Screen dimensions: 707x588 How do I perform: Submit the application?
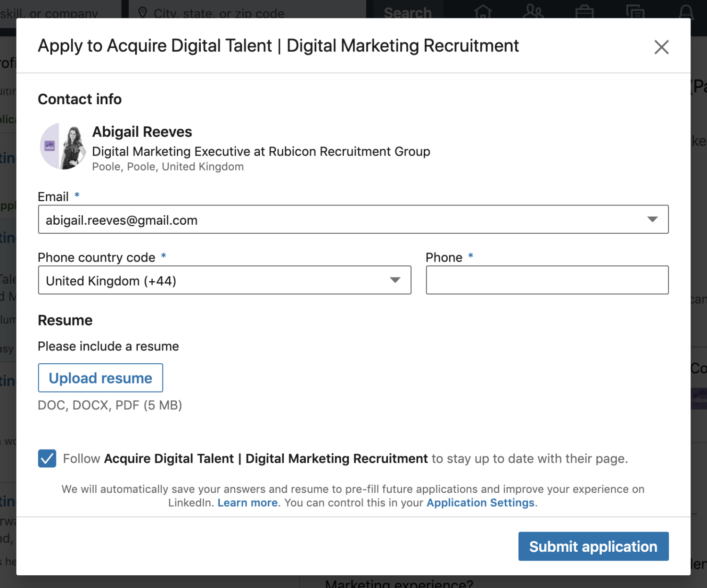click(x=593, y=546)
